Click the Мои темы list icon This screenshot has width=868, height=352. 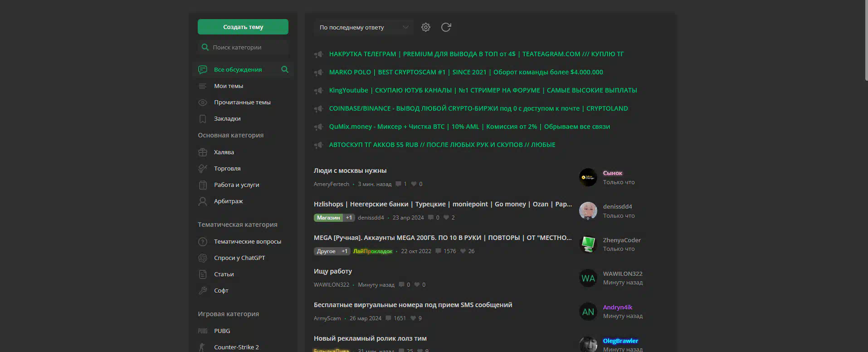click(203, 86)
